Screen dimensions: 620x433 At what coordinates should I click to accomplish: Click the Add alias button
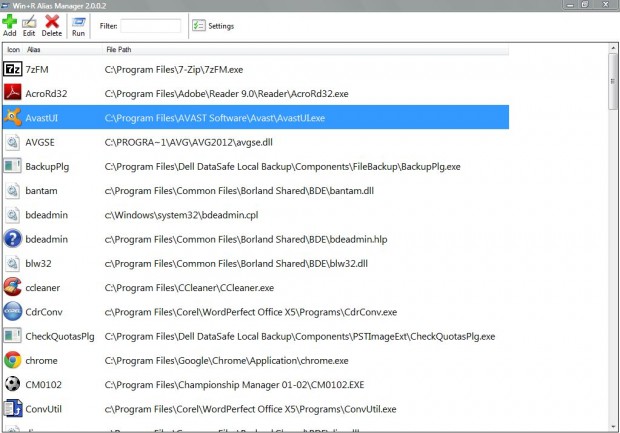tap(9, 26)
